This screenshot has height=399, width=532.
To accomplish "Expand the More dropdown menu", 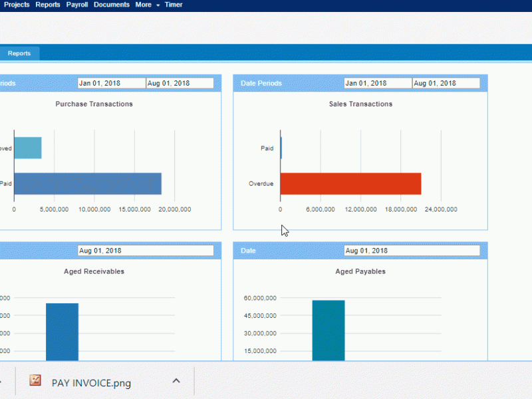I will (147, 5).
